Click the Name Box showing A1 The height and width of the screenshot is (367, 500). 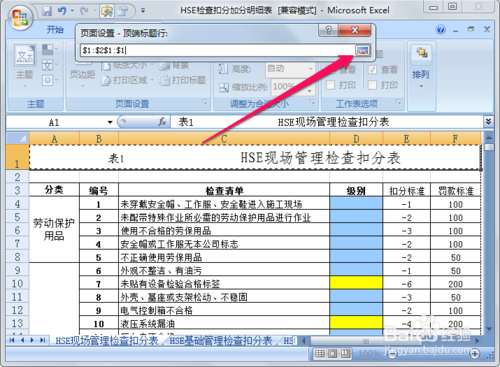pyautogui.click(x=55, y=122)
